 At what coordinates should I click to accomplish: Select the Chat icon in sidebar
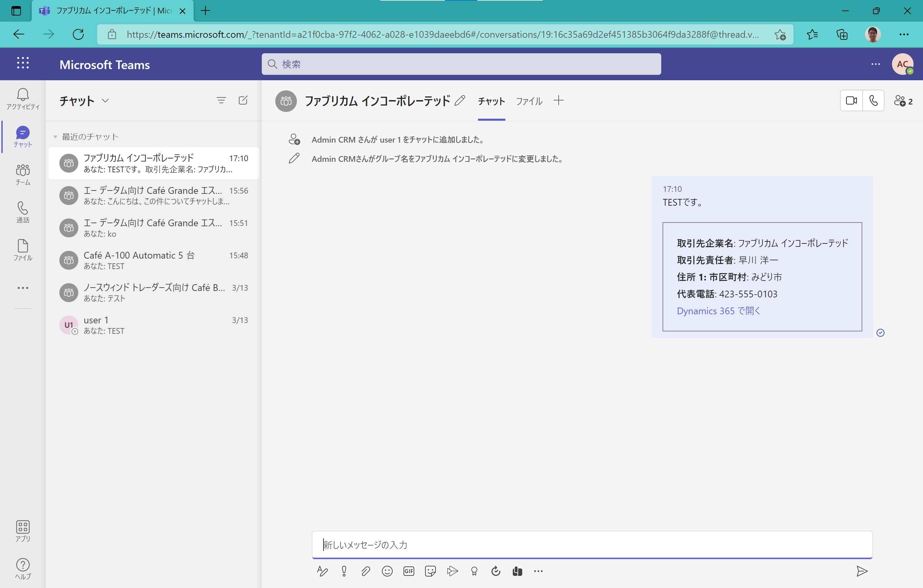click(23, 137)
